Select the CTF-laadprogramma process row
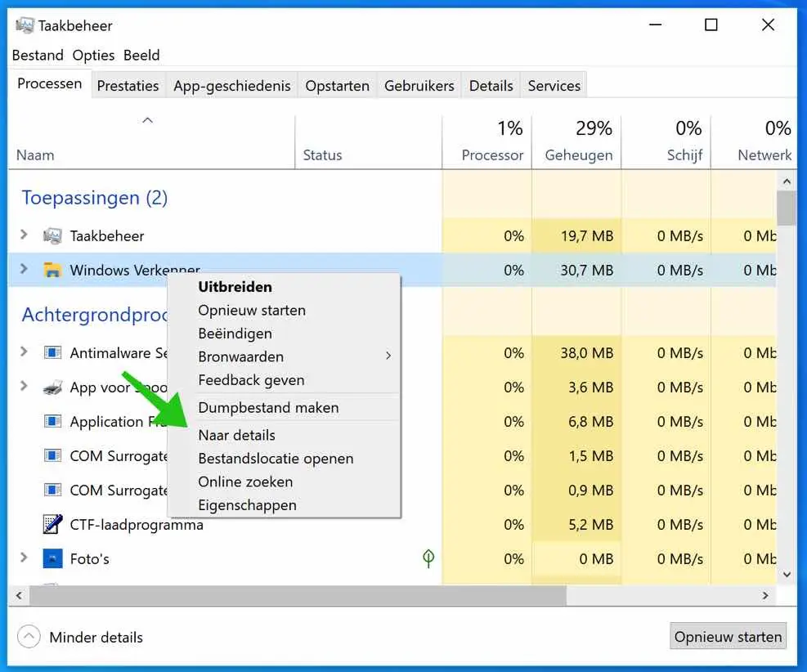This screenshot has width=807, height=672. tap(392, 524)
